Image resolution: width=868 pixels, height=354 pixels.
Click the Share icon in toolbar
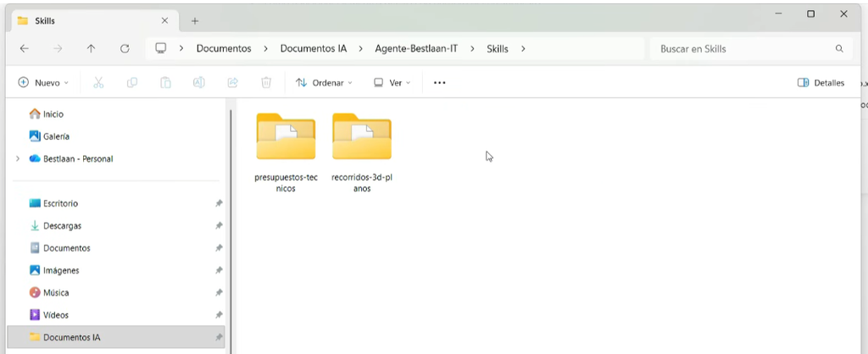232,82
